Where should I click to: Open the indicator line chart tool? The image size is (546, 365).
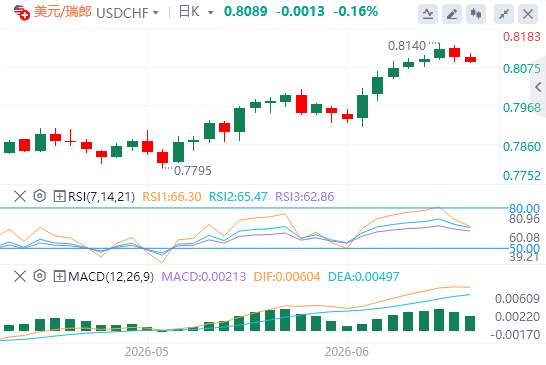tap(428, 14)
